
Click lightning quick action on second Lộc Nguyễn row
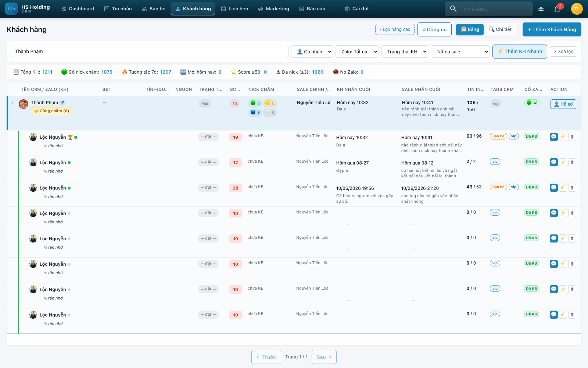click(563, 162)
